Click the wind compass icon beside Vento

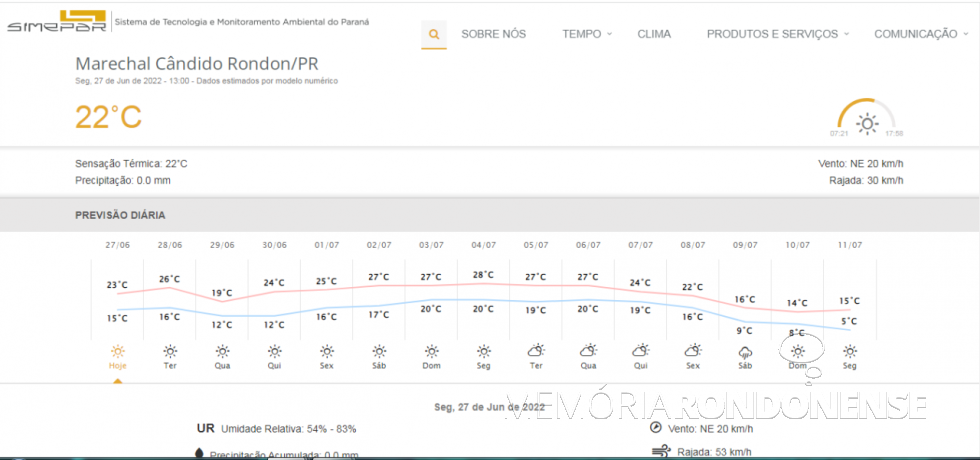tap(656, 427)
